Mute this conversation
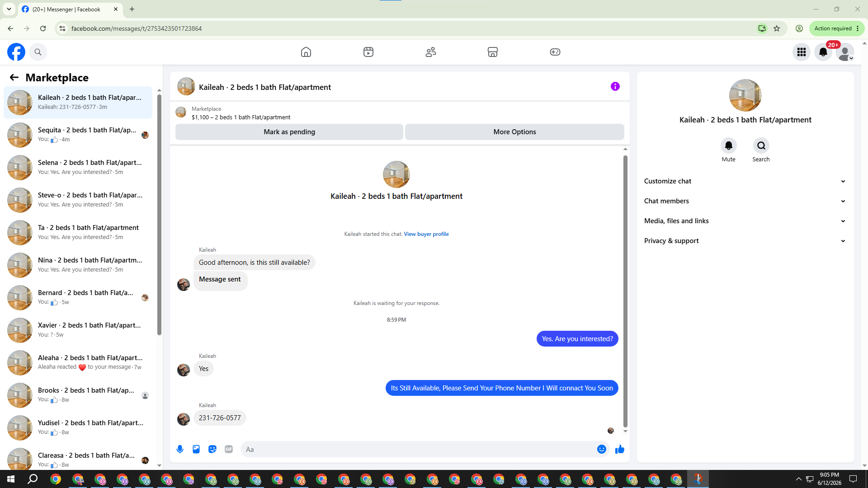 729,145
